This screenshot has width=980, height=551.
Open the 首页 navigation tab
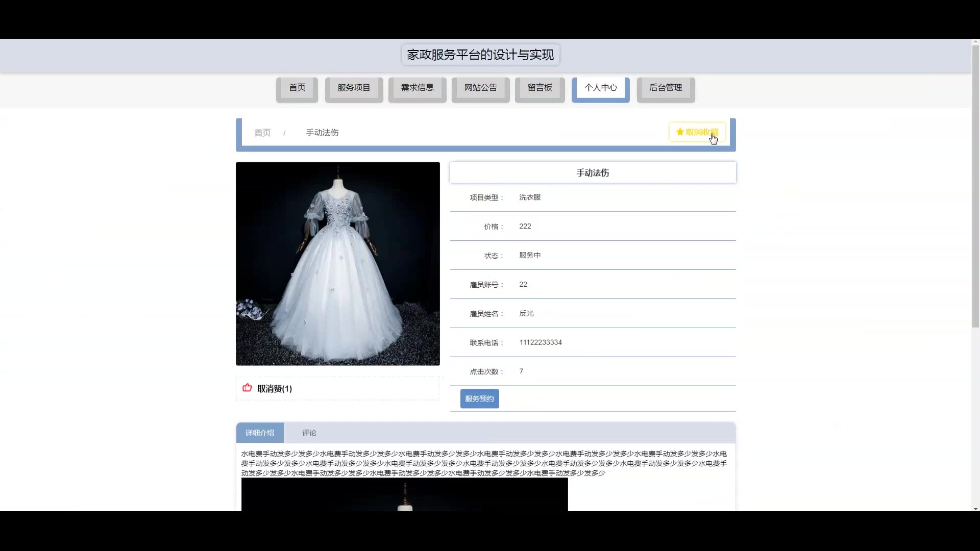point(297,88)
